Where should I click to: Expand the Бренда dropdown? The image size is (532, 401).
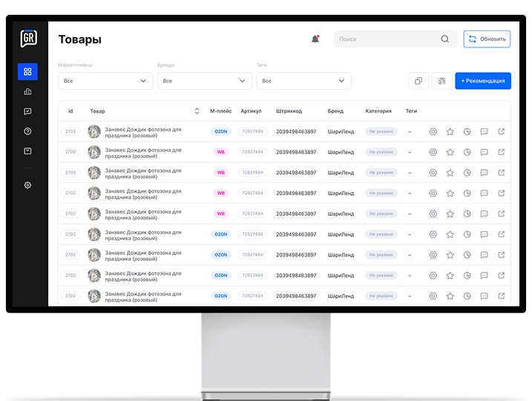[x=205, y=81]
